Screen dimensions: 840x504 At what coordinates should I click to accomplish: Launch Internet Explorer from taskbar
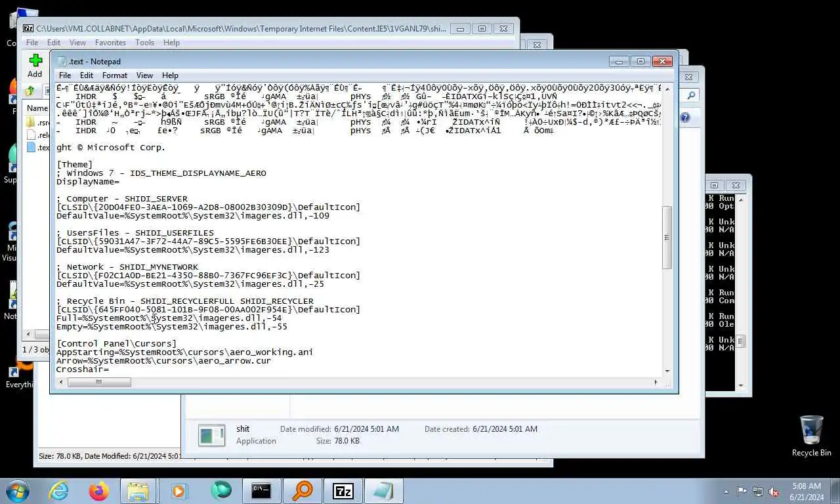pyautogui.click(x=59, y=491)
